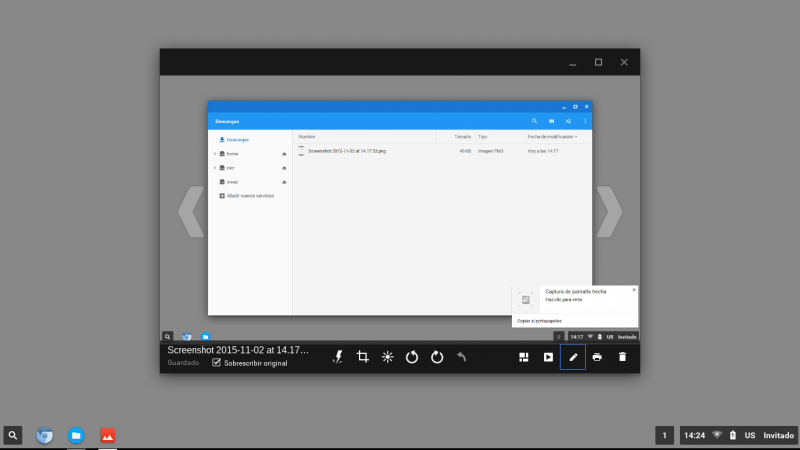Open the launcher search on the shelf

tap(13, 435)
